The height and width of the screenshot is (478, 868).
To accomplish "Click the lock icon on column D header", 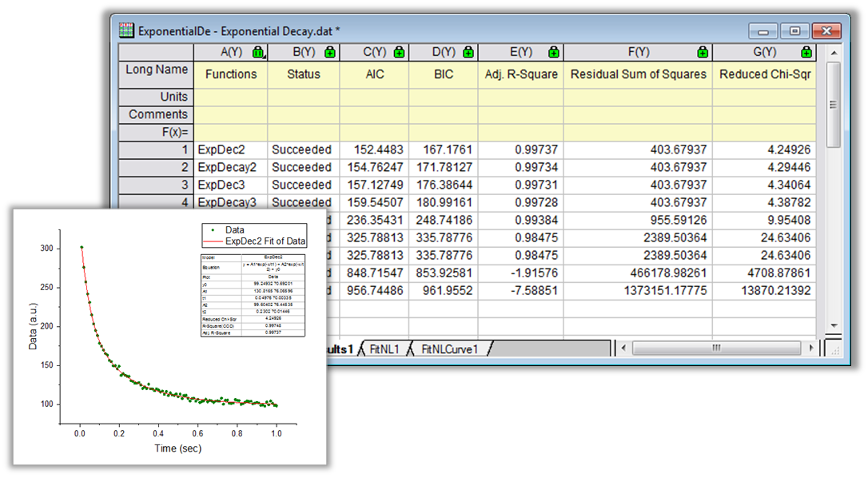I will click(x=468, y=53).
